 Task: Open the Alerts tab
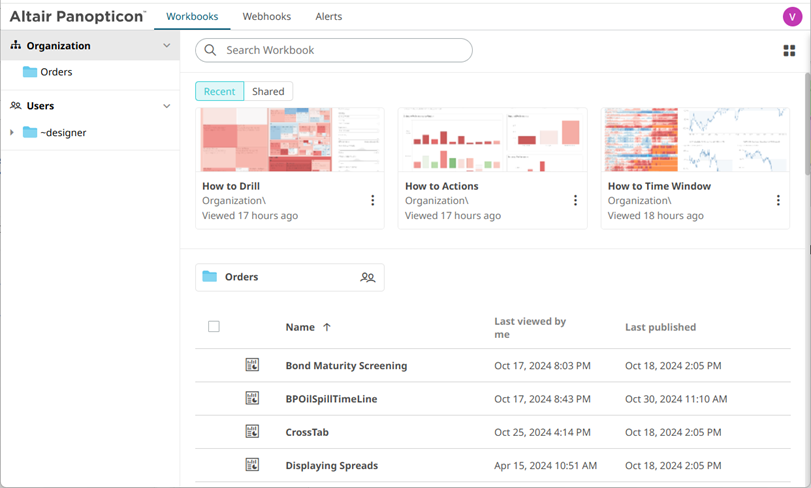point(328,17)
